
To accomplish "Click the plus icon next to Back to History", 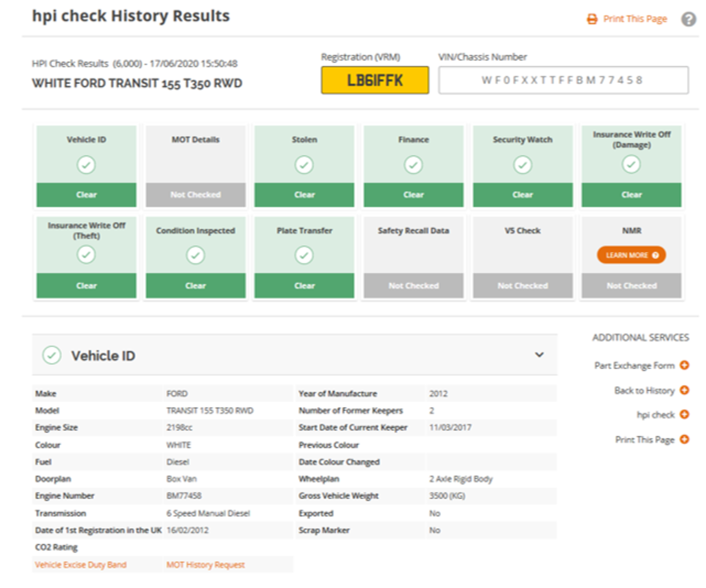I will coord(684,390).
